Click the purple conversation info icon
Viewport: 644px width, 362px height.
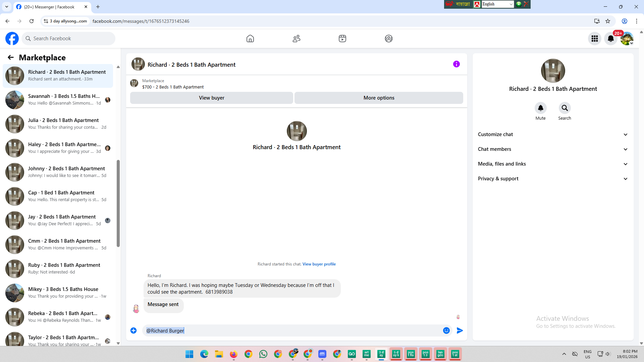(456, 64)
